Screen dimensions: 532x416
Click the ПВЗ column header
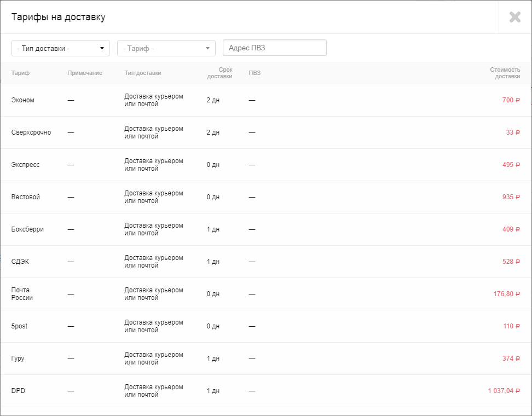pyautogui.click(x=255, y=73)
